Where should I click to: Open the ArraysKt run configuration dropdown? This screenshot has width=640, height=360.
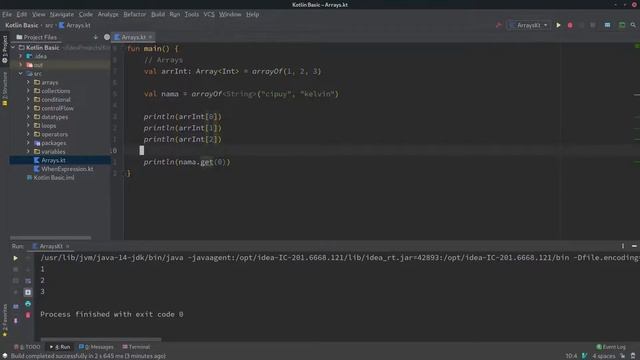(x=529, y=25)
